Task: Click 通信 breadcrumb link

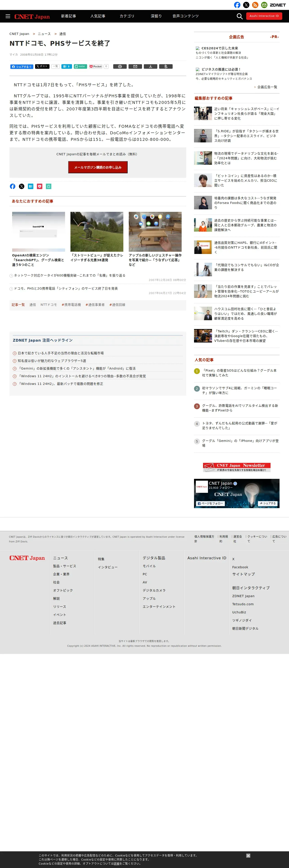Action: coord(63,34)
